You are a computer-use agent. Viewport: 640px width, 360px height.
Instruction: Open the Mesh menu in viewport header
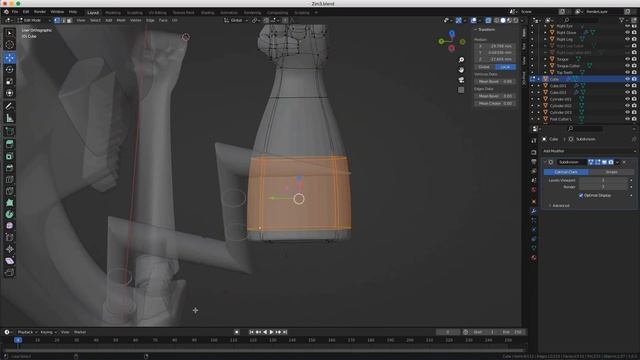121,20
